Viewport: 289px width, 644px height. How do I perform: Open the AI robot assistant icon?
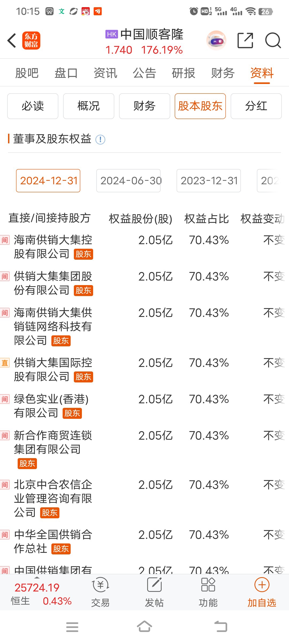pos(216,41)
